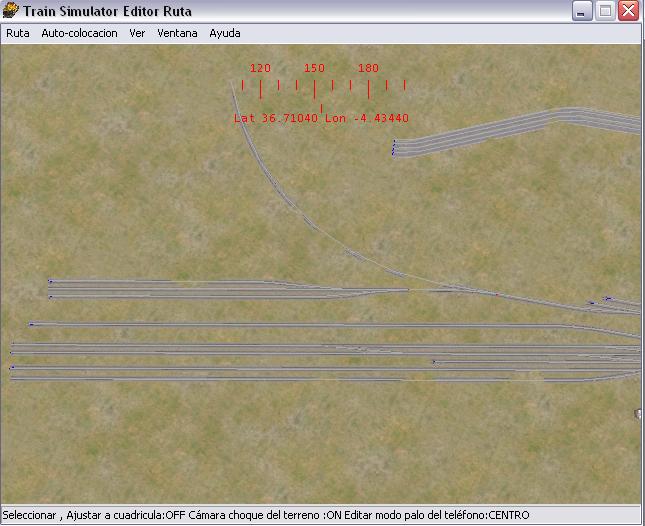
Task: Select blue end marker of upper-right sidings
Action: tap(394, 148)
